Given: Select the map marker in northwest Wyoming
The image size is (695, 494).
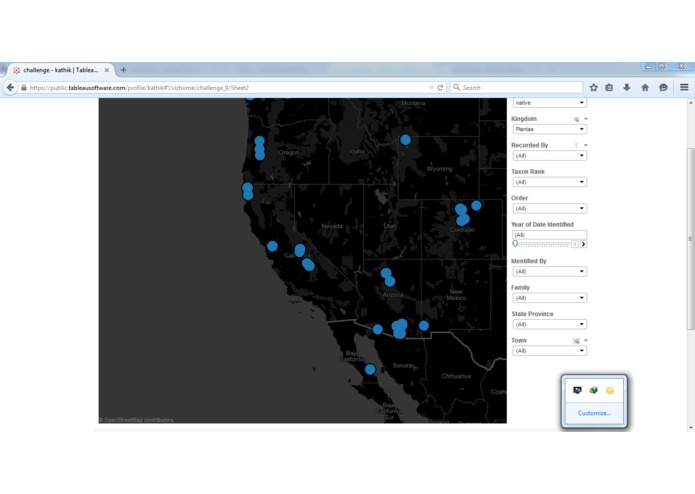Looking at the screenshot, I should [405, 140].
